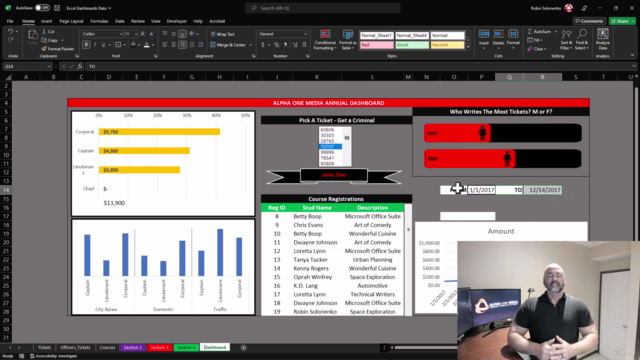The height and width of the screenshot is (360, 640).
Task: Toggle Bold formatting
Action: 86,45
